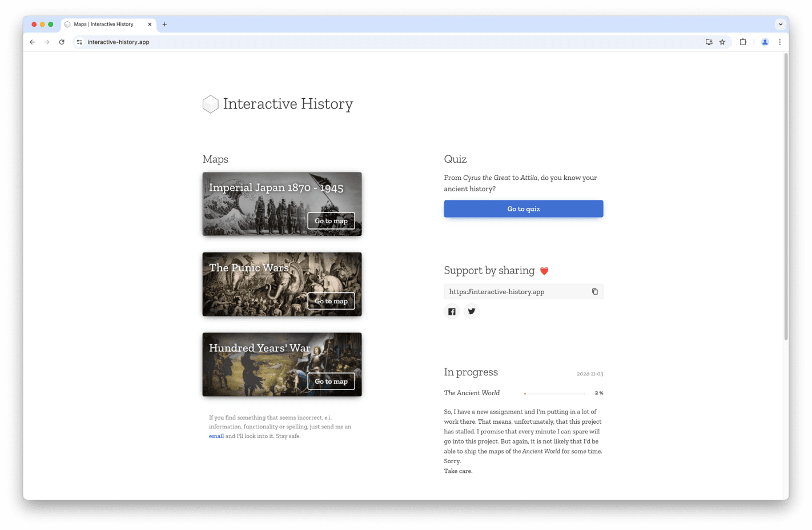Share the site on Twitter
Image resolution: width=812 pixels, height=530 pixels.
tap(472, 311)
